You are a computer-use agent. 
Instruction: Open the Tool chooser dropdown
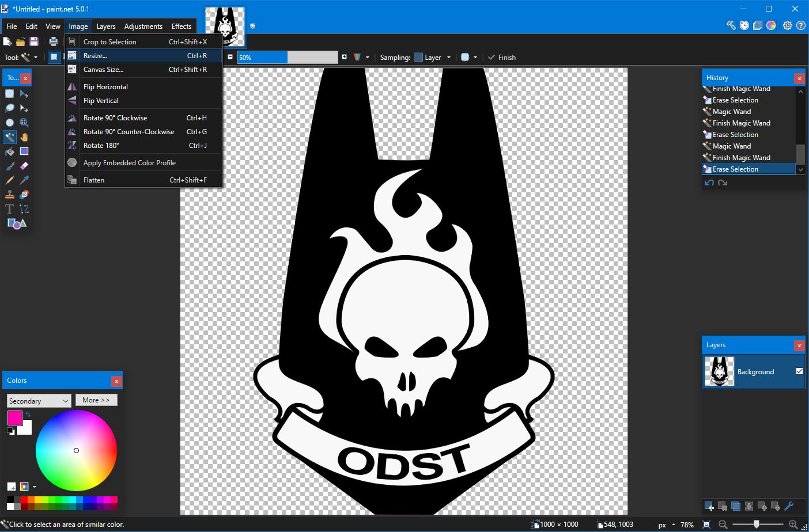[29, 57]
